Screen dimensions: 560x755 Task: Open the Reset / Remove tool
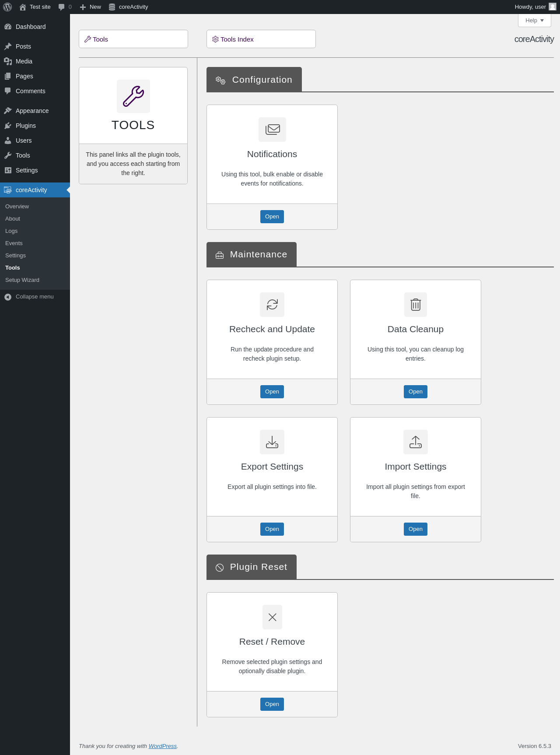[272, 704]
